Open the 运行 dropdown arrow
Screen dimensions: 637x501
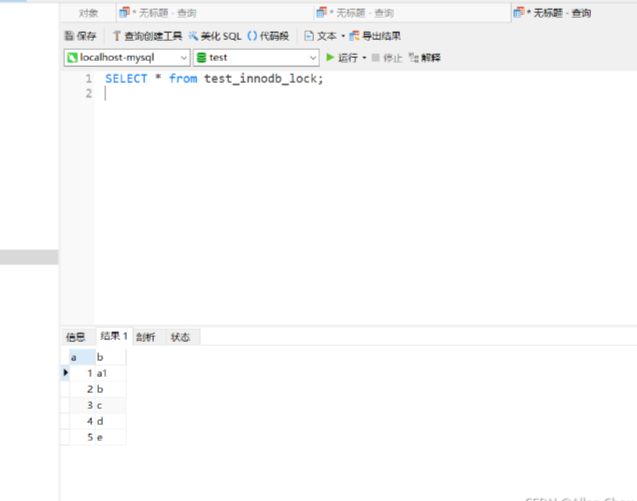click(x=364, y=58)
